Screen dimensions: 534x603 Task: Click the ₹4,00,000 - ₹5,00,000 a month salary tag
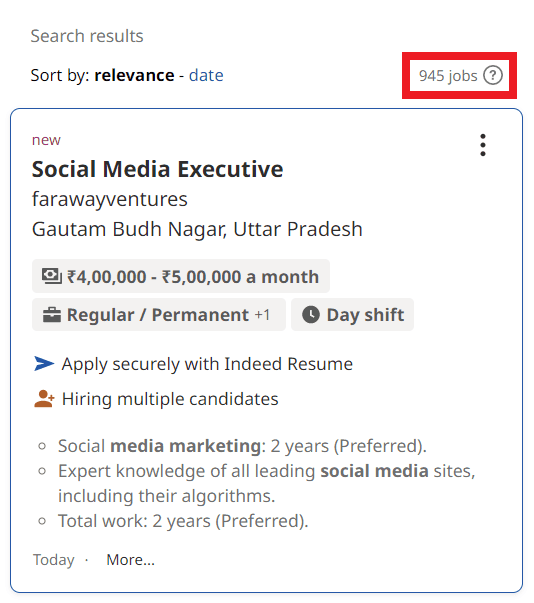(x=181, y=277)
